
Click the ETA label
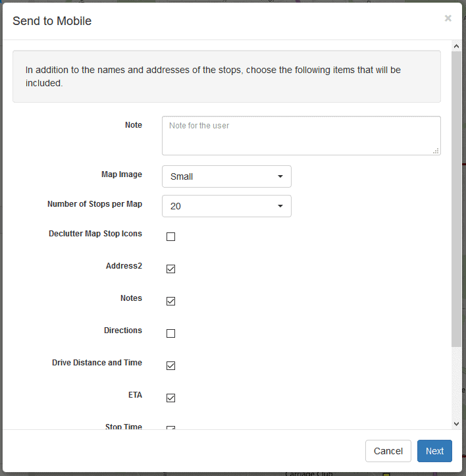coord(135,395)
